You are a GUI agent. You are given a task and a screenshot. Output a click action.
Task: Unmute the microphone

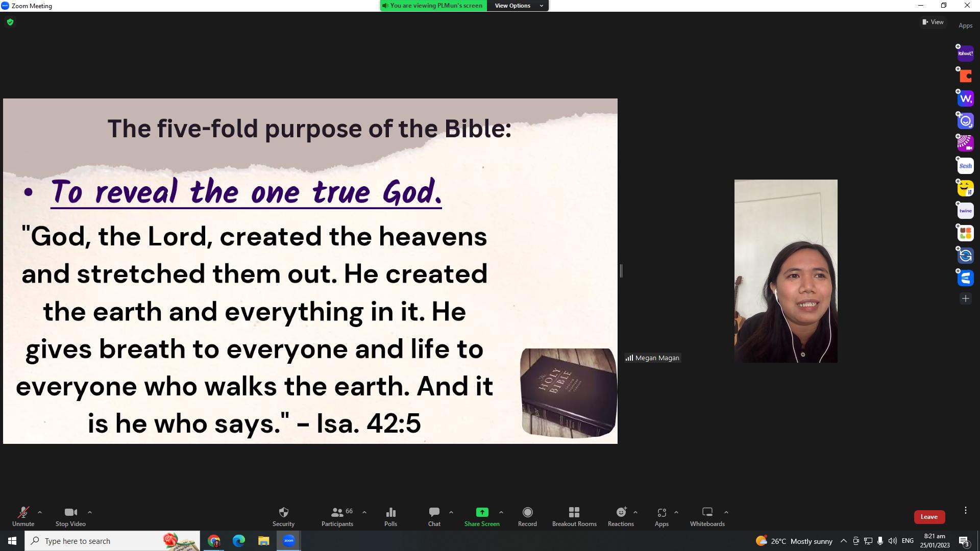pyautogui.click(x=23, y=516)
